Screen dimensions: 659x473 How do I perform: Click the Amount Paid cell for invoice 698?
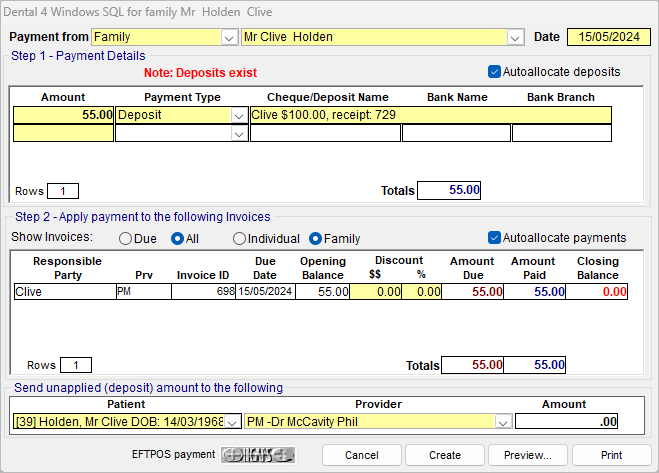pos(535,291)
